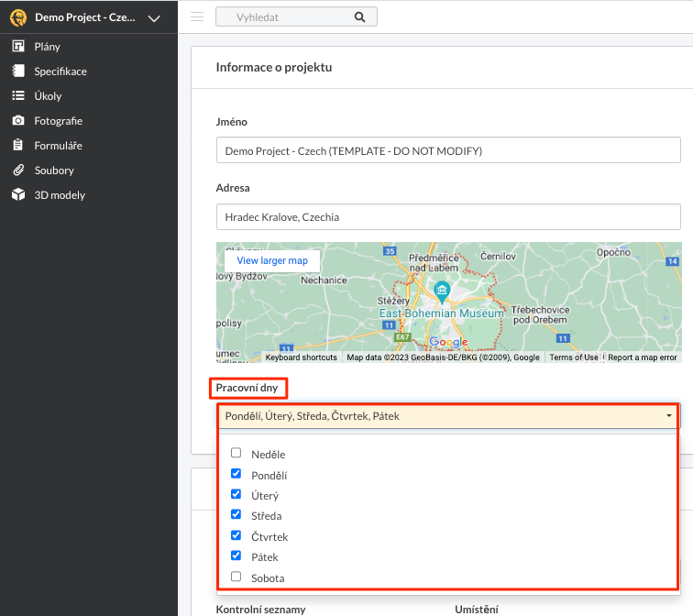This screenshot has height=616, width=693.
Task: Click the Formuláře clipboard icon
Action: [17, 146]
